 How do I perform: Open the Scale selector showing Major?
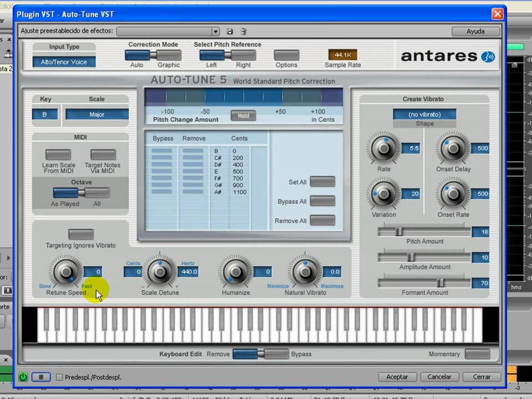(x=96, y=114)
